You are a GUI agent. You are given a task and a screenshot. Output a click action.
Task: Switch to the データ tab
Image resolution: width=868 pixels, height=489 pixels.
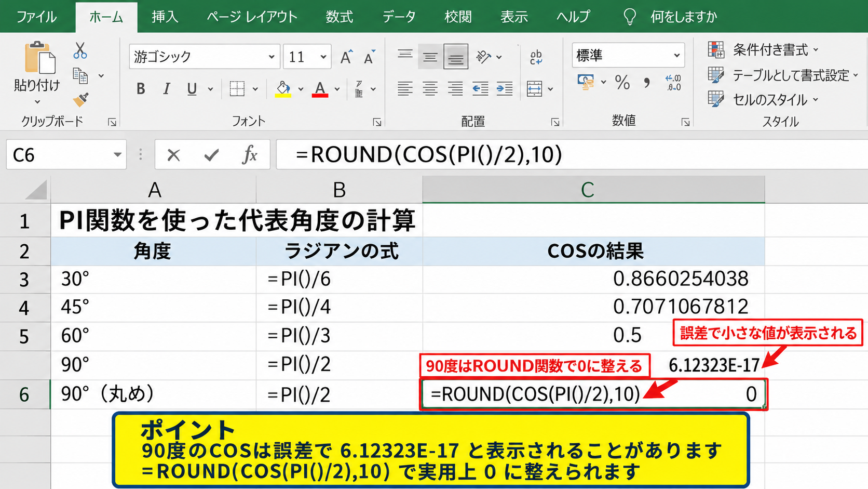pos(399,17)
